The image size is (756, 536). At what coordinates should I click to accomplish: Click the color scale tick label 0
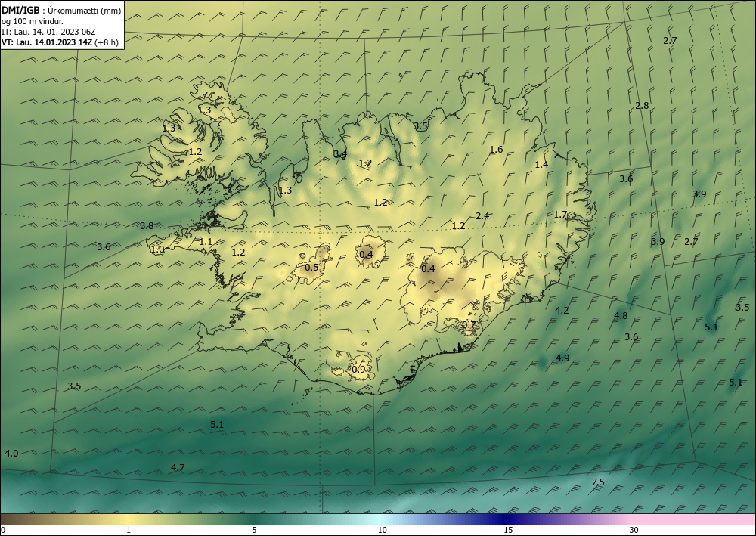pos(3,531)
